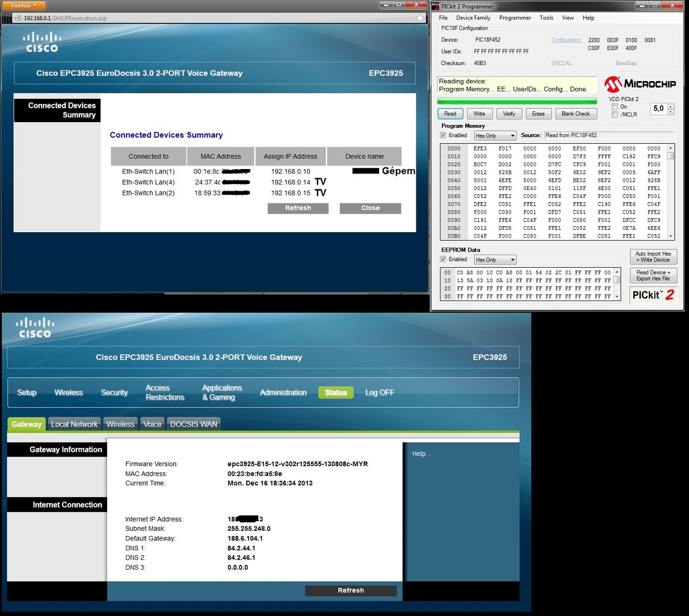Click the Program Memory scrollbar up arrow
The width and height of the screenshot is (689, 616).
670,148
